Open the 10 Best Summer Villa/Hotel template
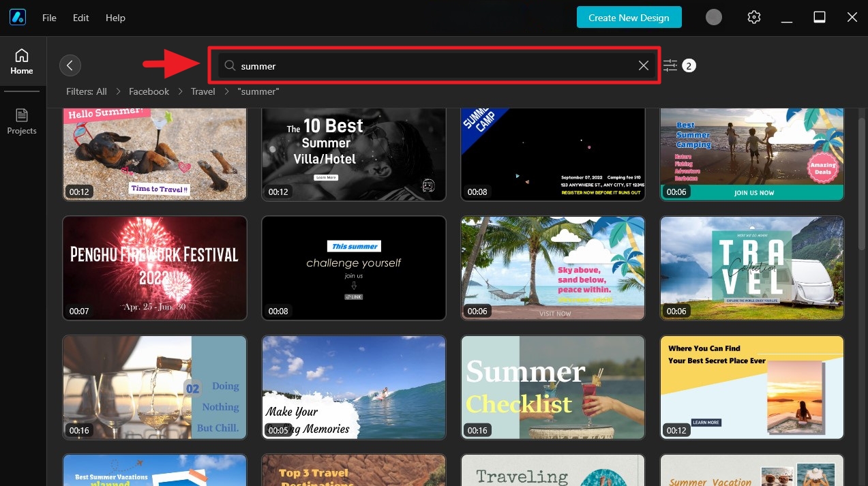868x486 pixels. tap(353, 153)
